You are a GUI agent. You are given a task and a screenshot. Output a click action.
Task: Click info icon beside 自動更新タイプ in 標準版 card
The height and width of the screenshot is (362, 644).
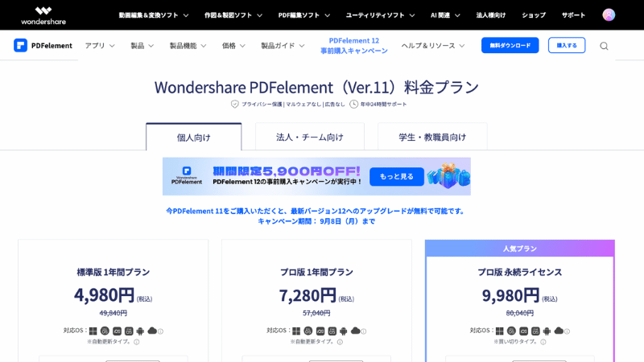click(137, 342)
